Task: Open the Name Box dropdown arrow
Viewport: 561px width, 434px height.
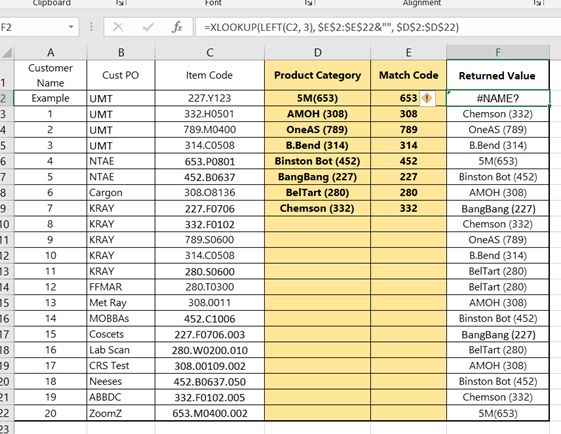Action: [71, 27]
